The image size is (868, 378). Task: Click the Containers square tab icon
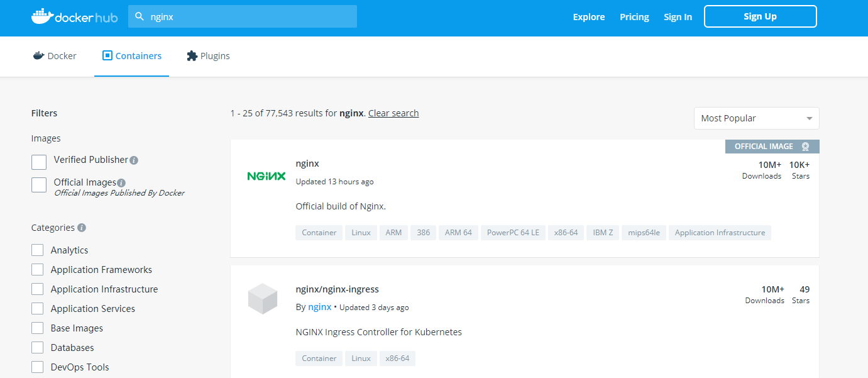point(107,55)
